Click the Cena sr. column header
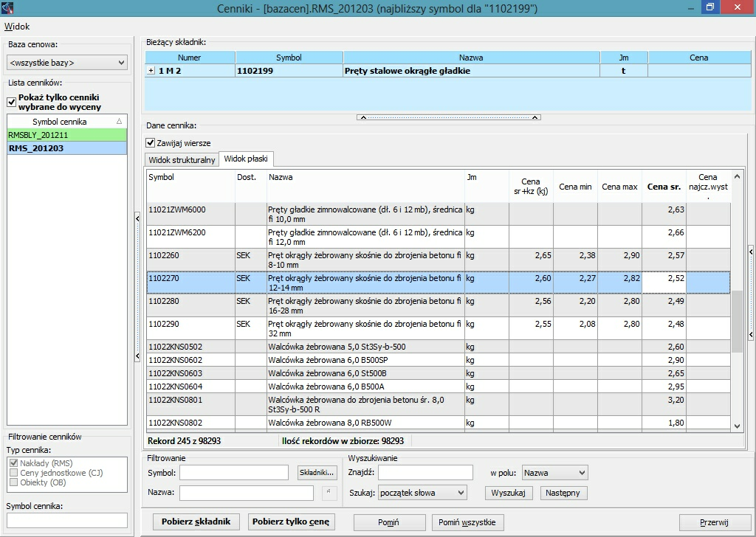Screen dimensions: 756x537 (x=664, y=187)
